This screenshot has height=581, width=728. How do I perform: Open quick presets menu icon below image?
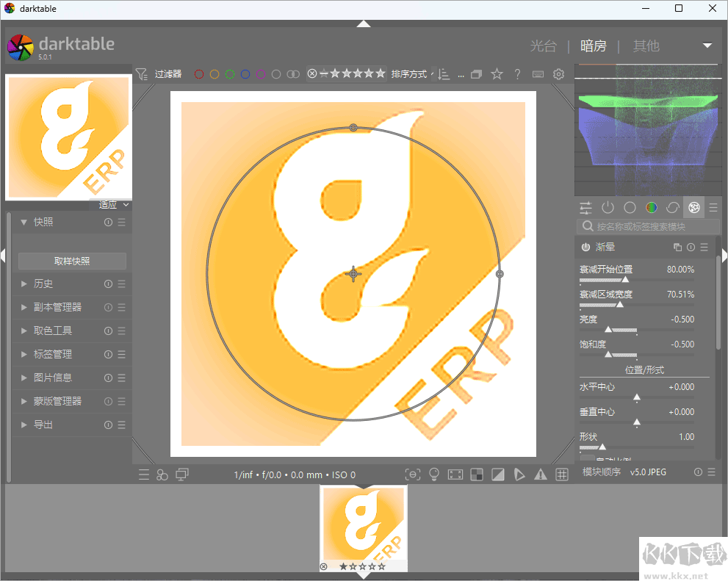pyautogui.click(x=144, y=474)
